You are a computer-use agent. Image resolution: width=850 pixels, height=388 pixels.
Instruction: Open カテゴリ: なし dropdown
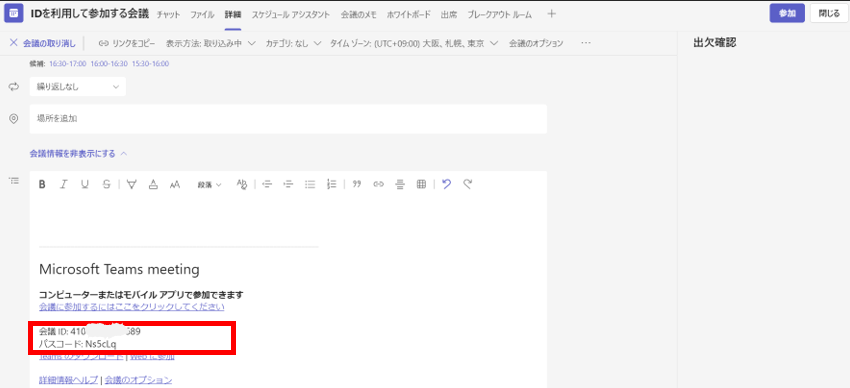[x=293, y=43]
